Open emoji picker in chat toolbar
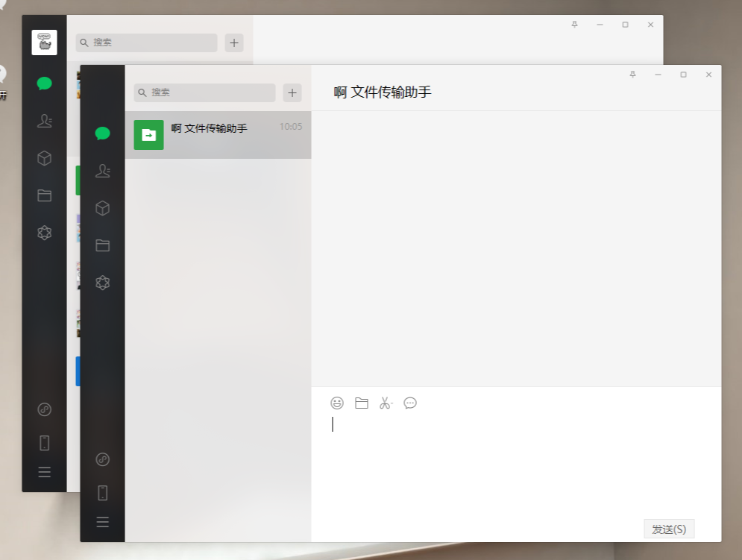Screen dimensions: 742x560 (337, 403)
